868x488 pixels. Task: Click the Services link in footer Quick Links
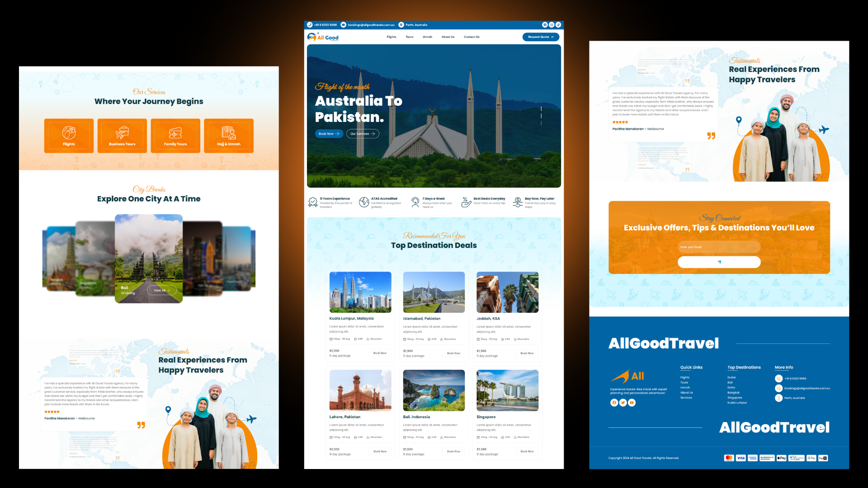click(x=686, y=398)
